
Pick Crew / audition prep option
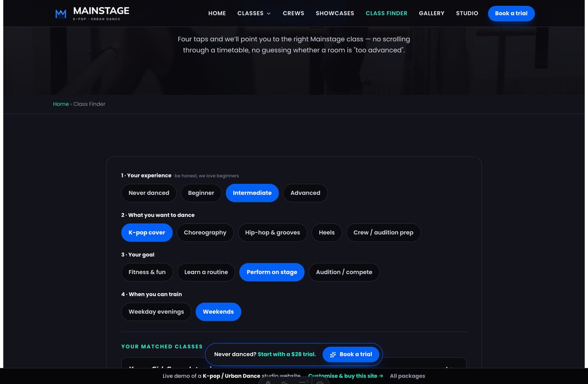[x=384, y=232]
